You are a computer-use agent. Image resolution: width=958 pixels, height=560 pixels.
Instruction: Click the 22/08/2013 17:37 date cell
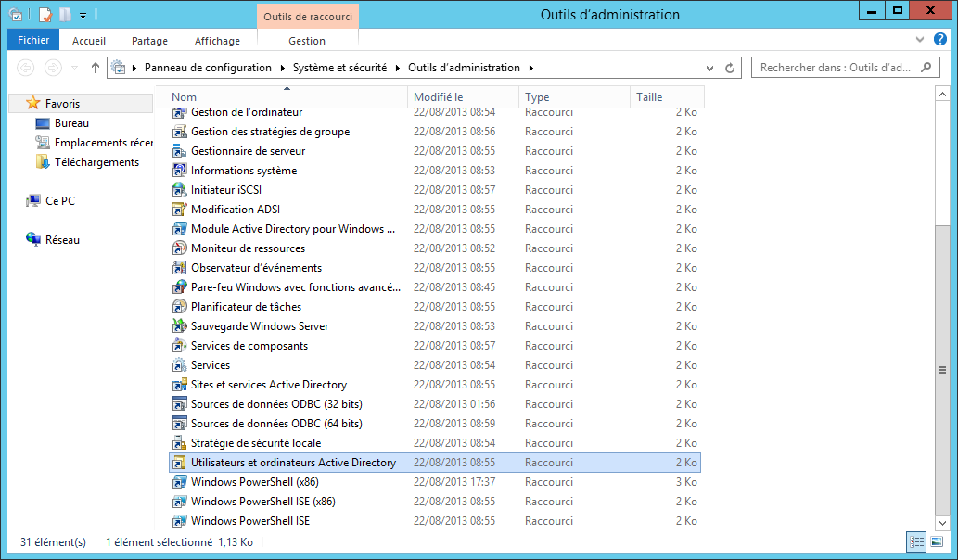click(x=453, y=482)
